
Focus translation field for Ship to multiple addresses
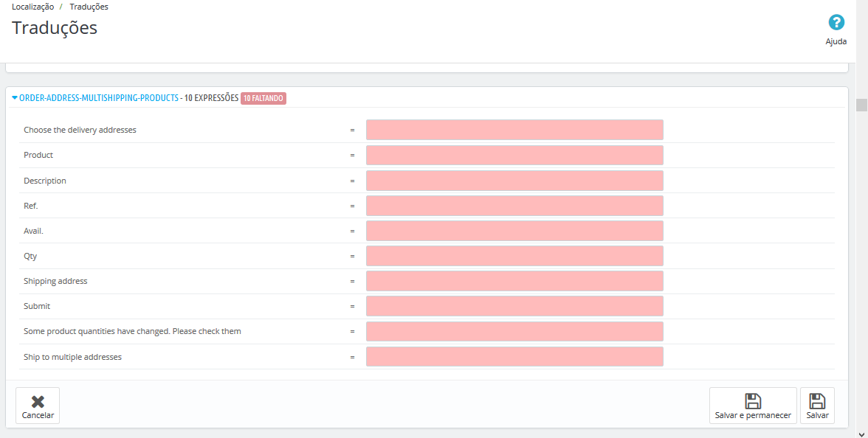point(514,357)
